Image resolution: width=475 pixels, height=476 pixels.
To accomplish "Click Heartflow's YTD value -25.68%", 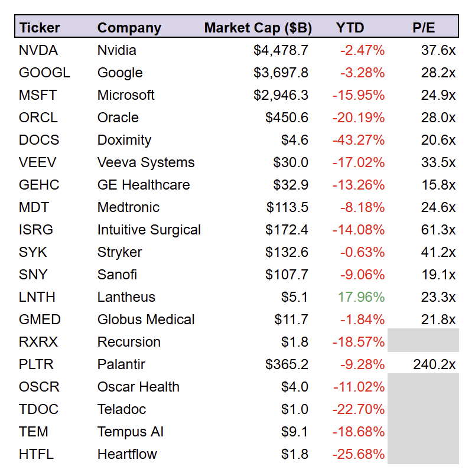I will point(359,454).
